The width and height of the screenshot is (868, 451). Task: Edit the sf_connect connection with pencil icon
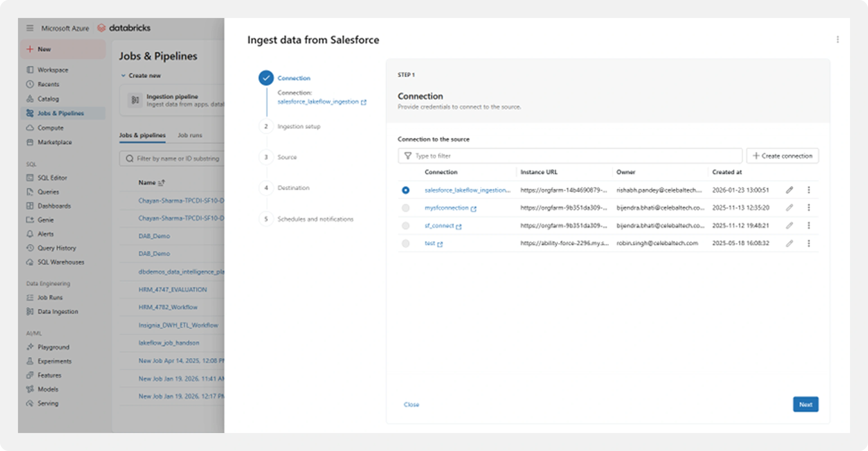coord(790,225)
